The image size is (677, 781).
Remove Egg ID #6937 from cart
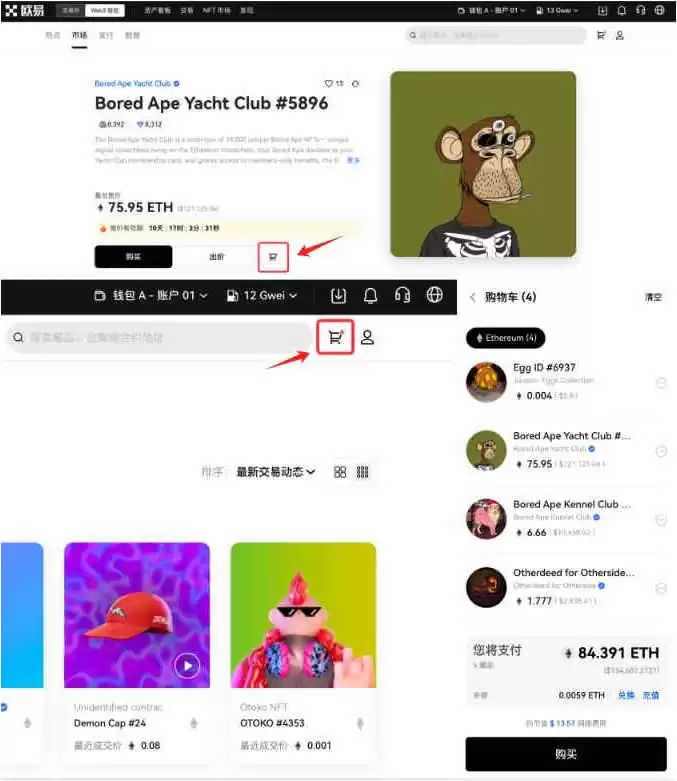(661, 383)
